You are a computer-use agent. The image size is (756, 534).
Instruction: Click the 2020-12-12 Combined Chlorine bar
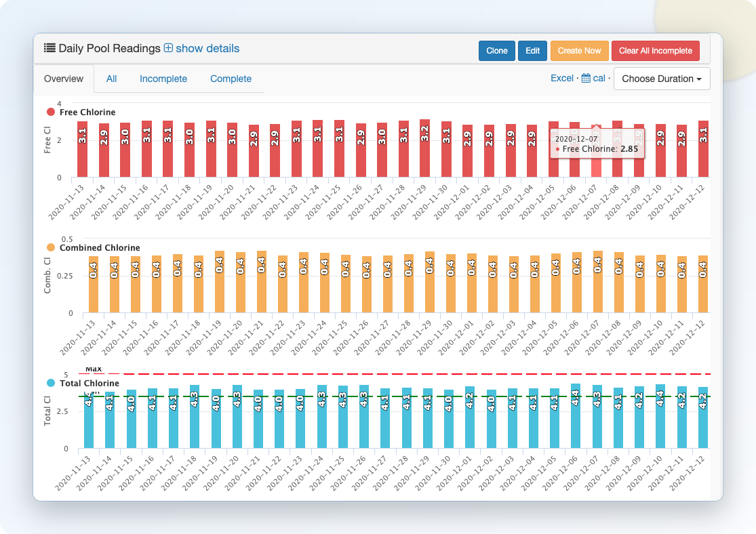703,285
